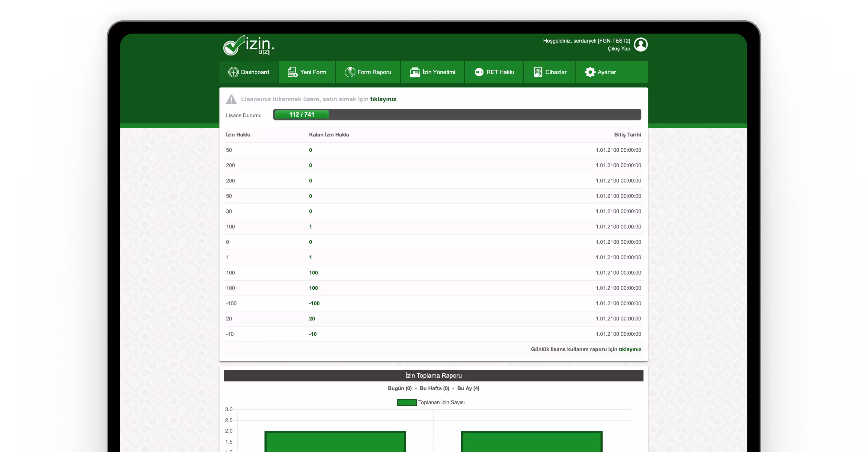This screenshot has height=452, width=868.
Task: Click the Ayarlar gear icon
Action: 590,72
